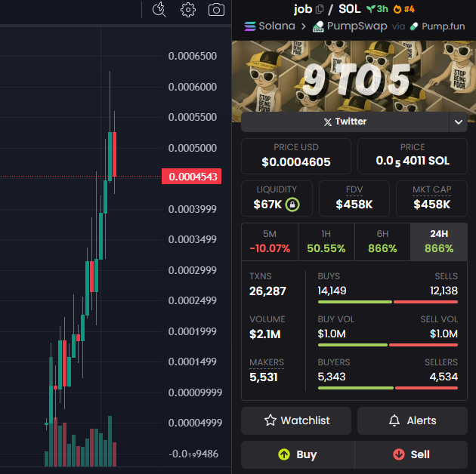Open the PumpSwap DEX link
476x474 pixels.
[350, 26]
